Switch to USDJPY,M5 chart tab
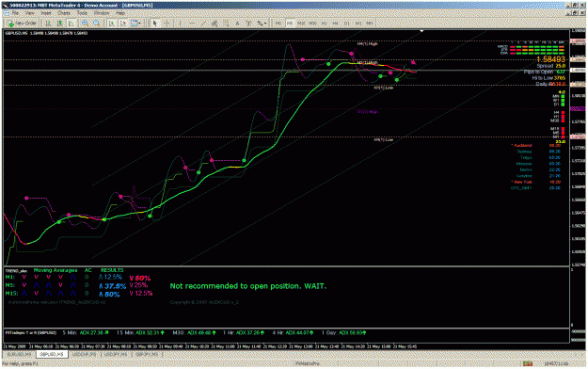588x369 pixels. point(116,354)
